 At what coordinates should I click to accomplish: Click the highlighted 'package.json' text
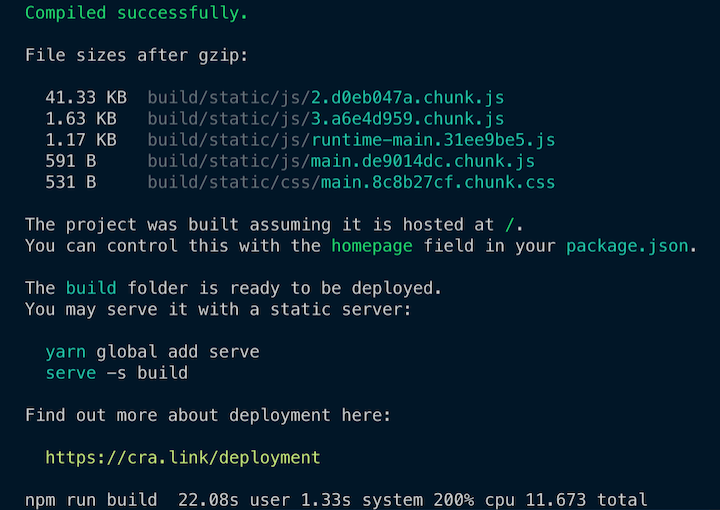(x=627, y=246)
